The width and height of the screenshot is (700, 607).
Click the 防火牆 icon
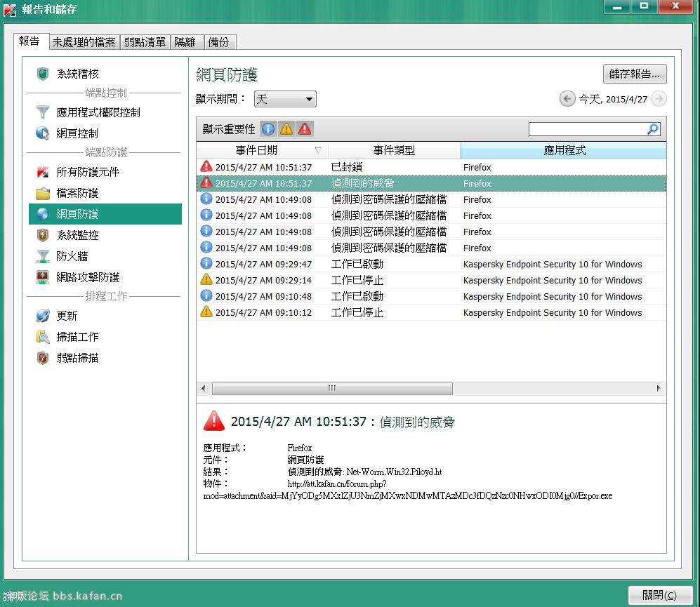(x=43, y=256)
